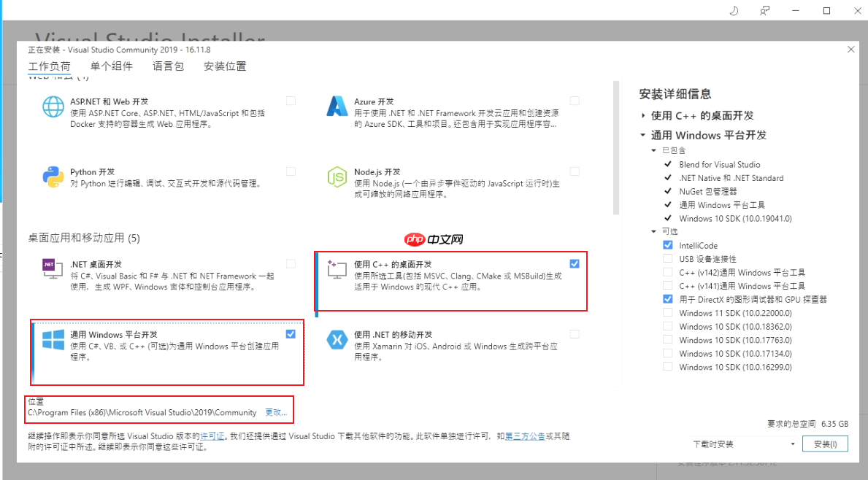Click the Node.js 开发 hexagon icon
Viewport: 868px width, 480px height.
click(x=337, y=176)
